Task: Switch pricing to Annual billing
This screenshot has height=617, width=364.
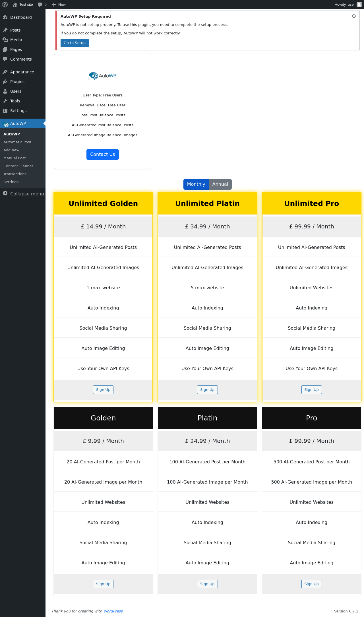Action: point(220,184)
